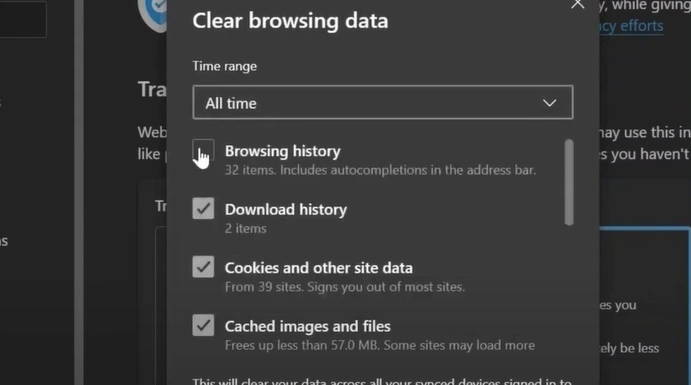This screenshot has height=385, width=691.
Task: Uncheck Cached images and files checkbox
Action: (203, 325)
